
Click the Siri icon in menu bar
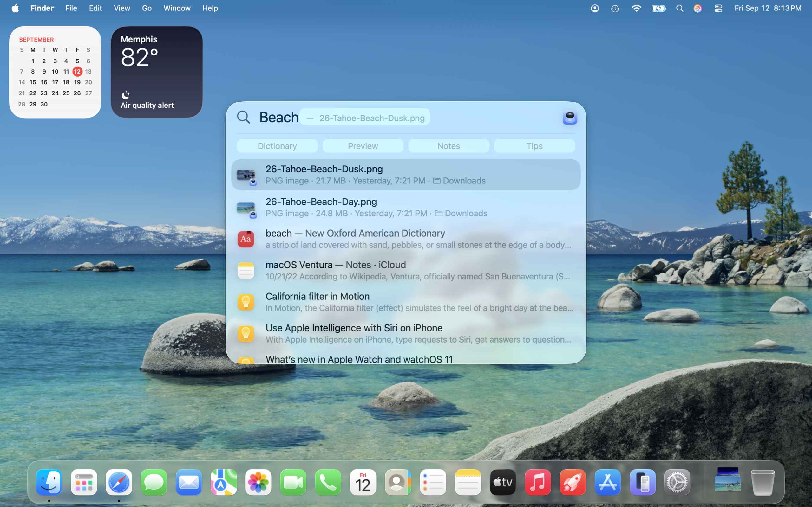point(697,8)
